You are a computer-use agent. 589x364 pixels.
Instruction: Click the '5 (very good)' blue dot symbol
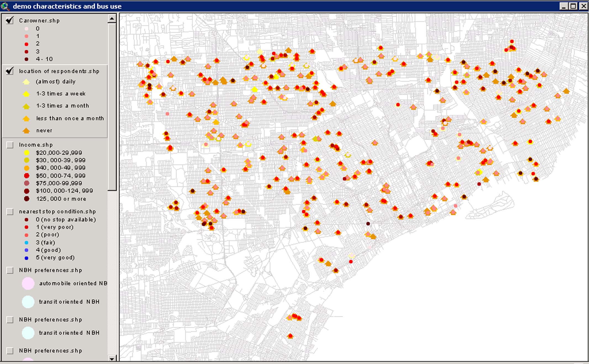pyautogui.click(x=27, y=258)
